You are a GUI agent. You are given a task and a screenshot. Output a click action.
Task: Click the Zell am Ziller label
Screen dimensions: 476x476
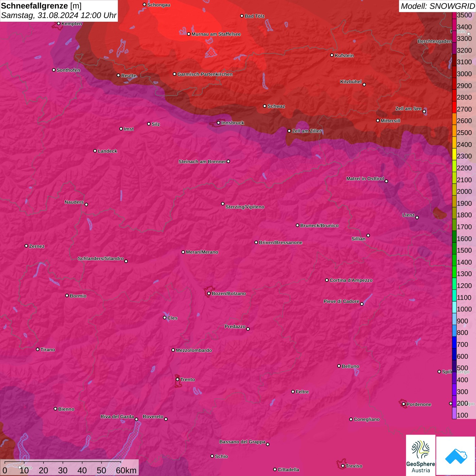pyautogui.click(x=307, y=131)
